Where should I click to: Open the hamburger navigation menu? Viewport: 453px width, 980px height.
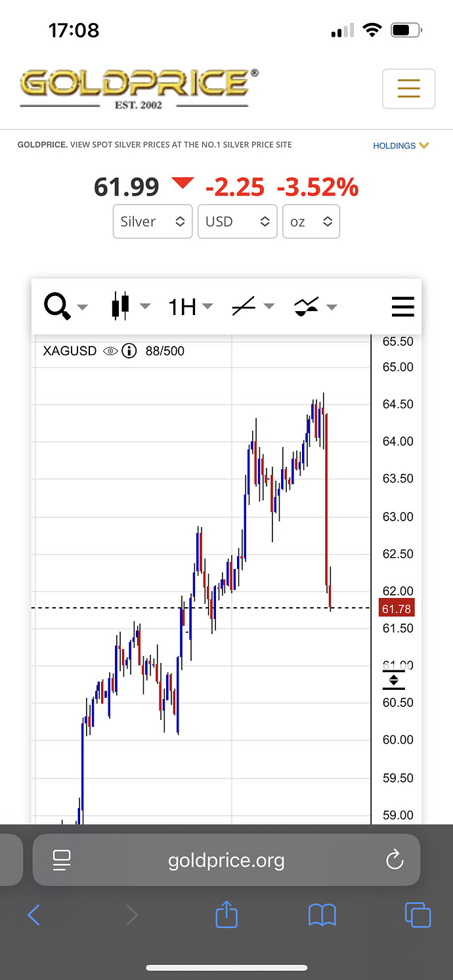(408, 89)
